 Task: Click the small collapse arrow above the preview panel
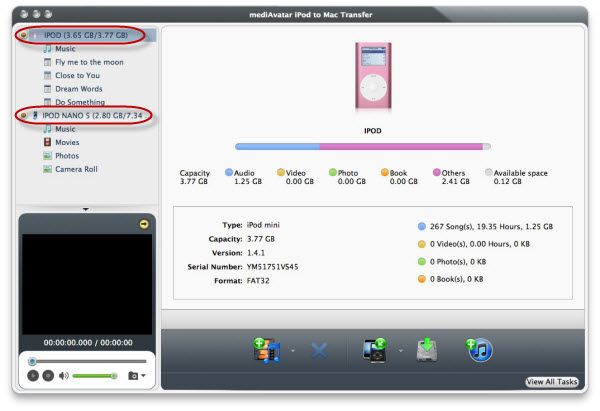86,209
